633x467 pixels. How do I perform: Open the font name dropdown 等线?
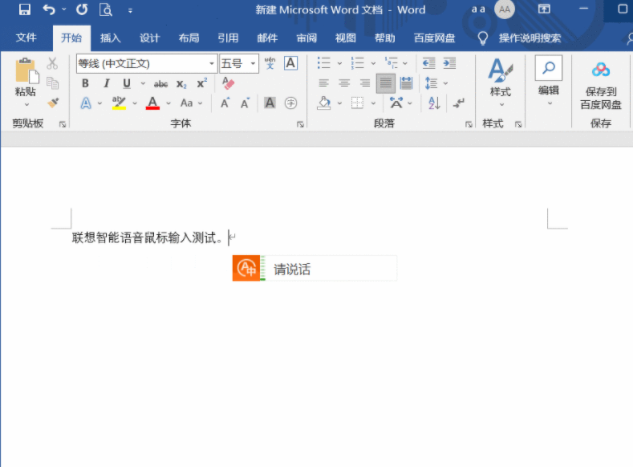point(212,63)
